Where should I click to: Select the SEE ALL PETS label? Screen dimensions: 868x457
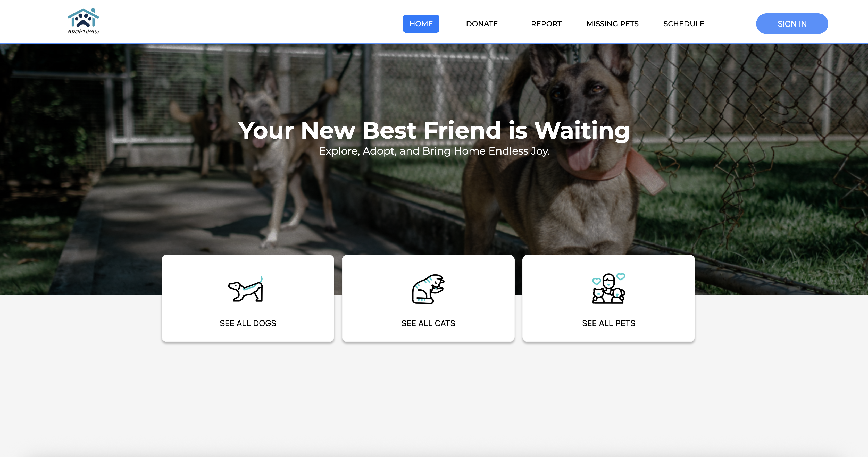[608, 323]
